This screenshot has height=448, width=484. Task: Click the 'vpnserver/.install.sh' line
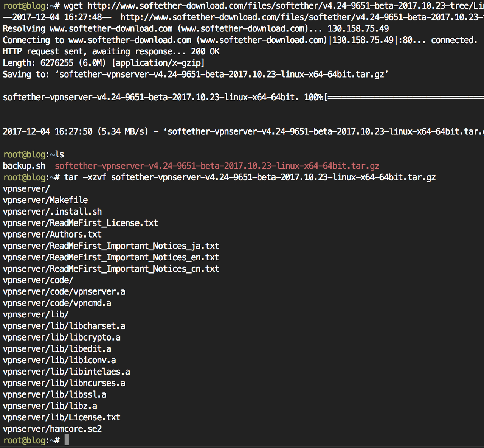[x=52, y=212]
